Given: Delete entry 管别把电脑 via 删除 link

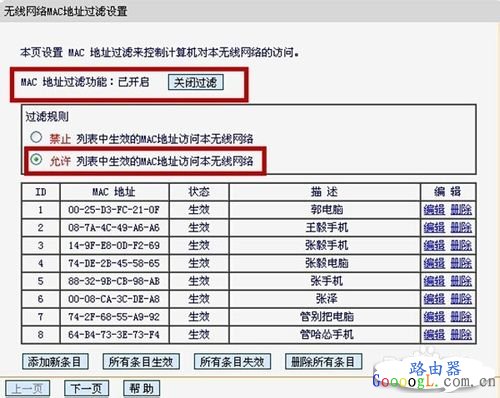Looking at the screenshot, I should [x=461, y=317].
